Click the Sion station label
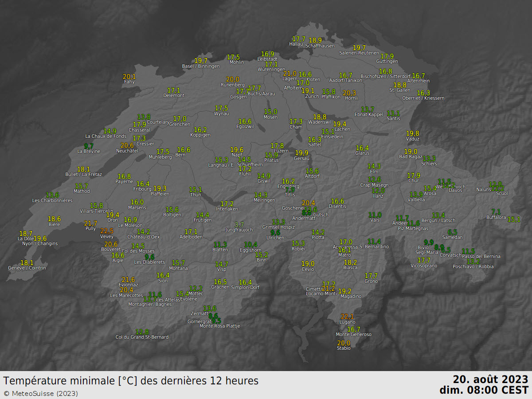 click(163, 281)
